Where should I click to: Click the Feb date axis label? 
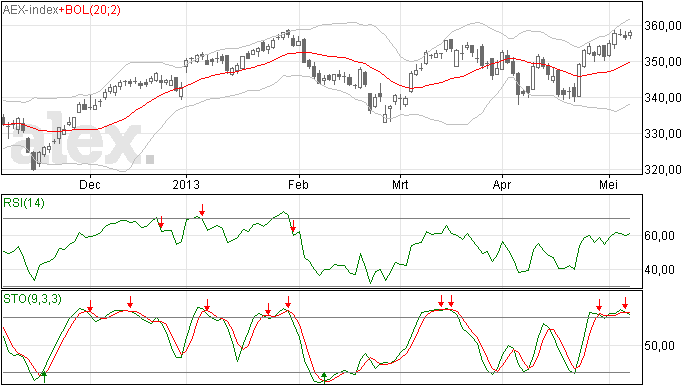click(298, 184)
